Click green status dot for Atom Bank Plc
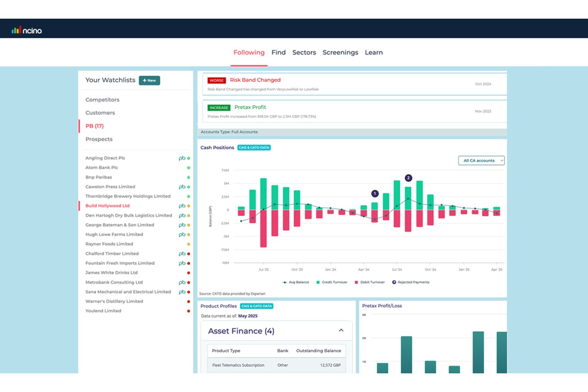 point(188,168)
